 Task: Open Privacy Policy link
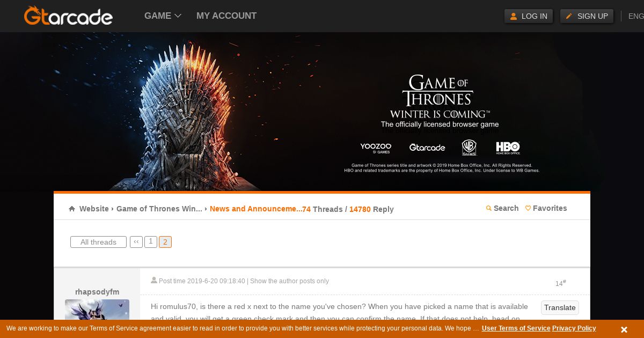[574, 328]
